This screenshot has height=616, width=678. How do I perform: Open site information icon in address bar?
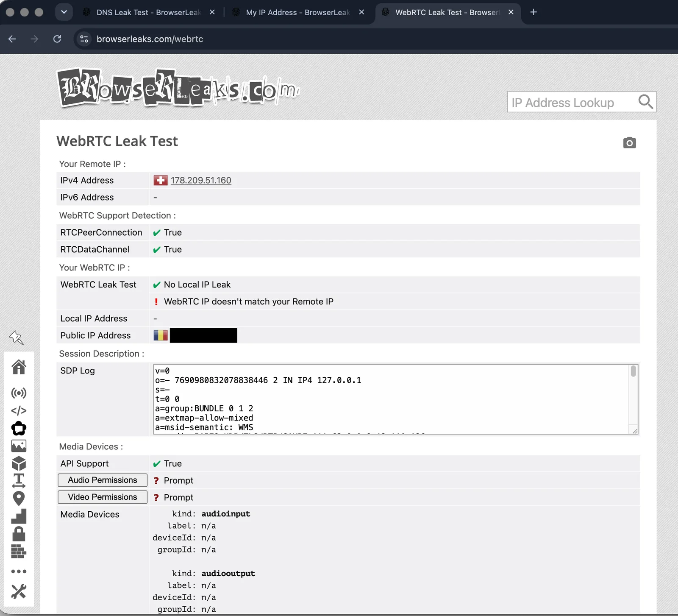click(84, 39)
